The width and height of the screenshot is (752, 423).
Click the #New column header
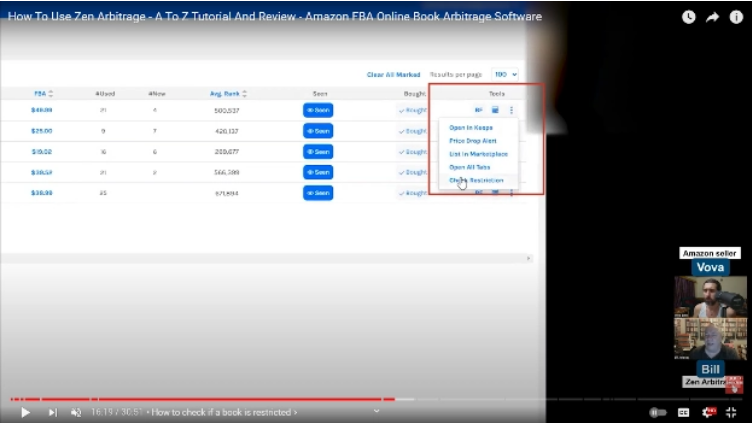(157, 94)
